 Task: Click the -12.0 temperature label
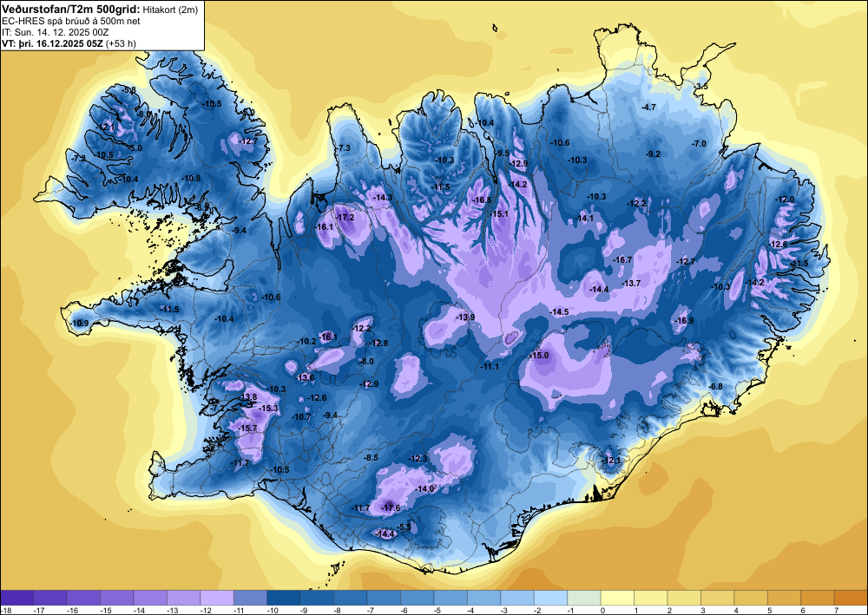point(785,200)
